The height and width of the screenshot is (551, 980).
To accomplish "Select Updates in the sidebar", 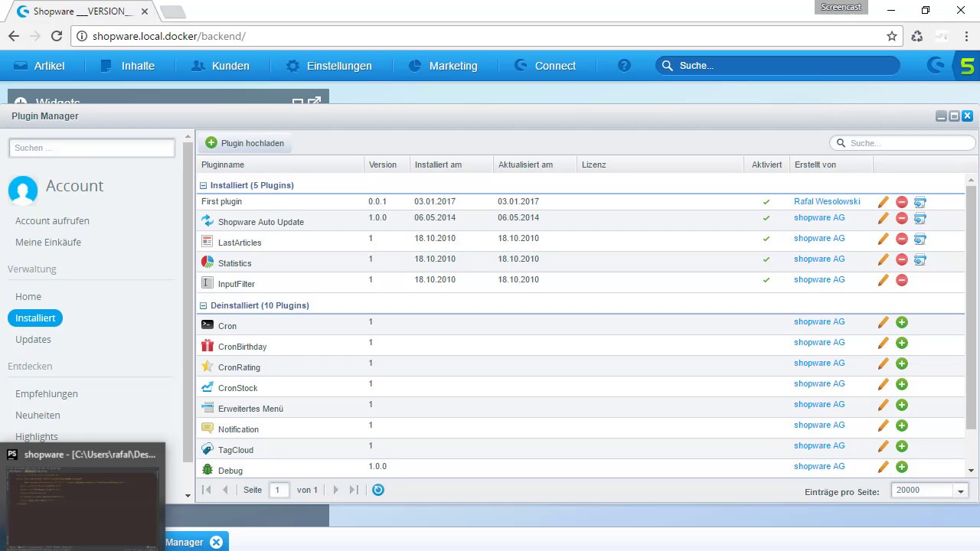I will click(x=33, y=340).
